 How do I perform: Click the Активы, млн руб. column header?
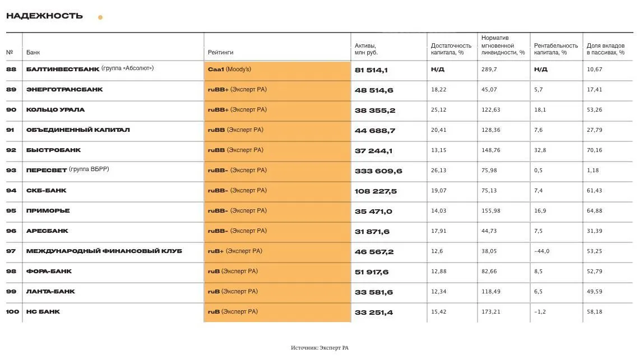tap(366, 49)
